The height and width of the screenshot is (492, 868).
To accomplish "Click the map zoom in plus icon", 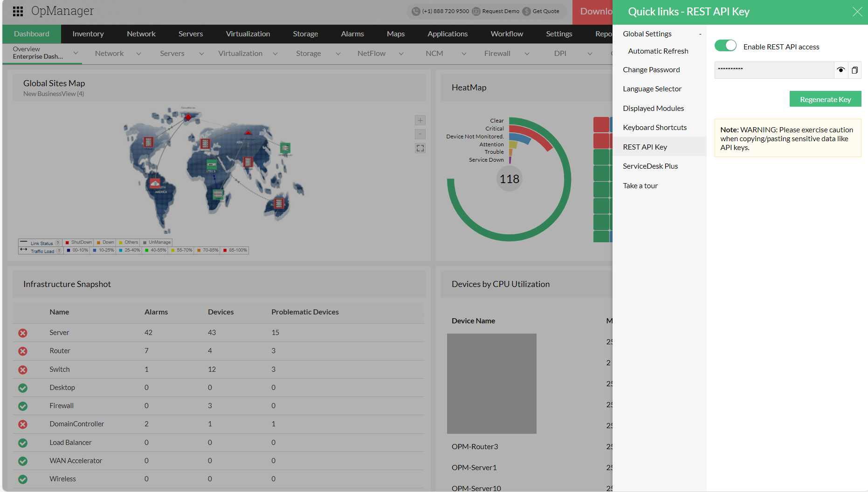I will point(420,121).
